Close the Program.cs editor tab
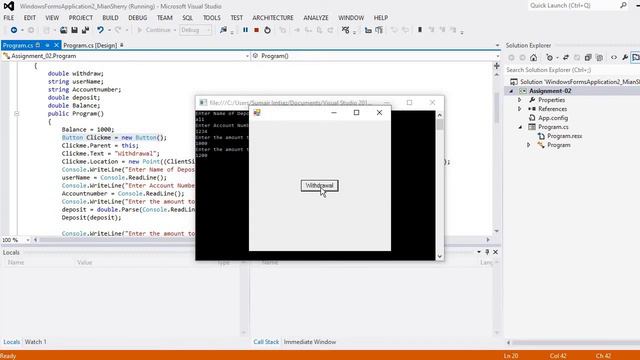640x360 pixels. (56, 45)
